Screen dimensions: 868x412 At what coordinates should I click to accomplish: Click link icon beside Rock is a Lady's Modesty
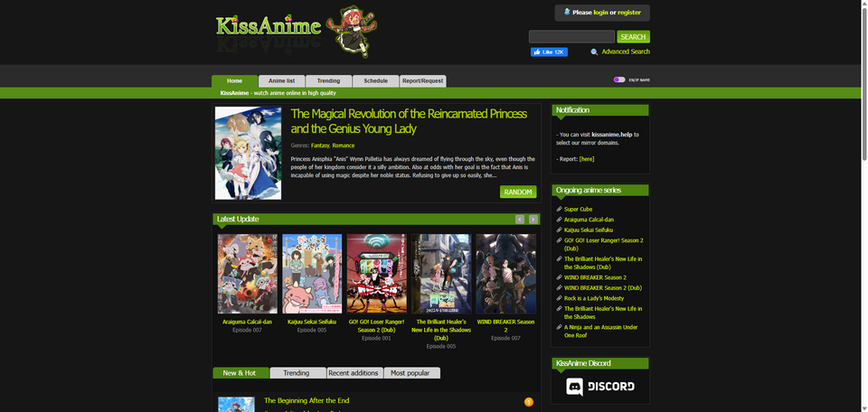click(x=559, y=299)
